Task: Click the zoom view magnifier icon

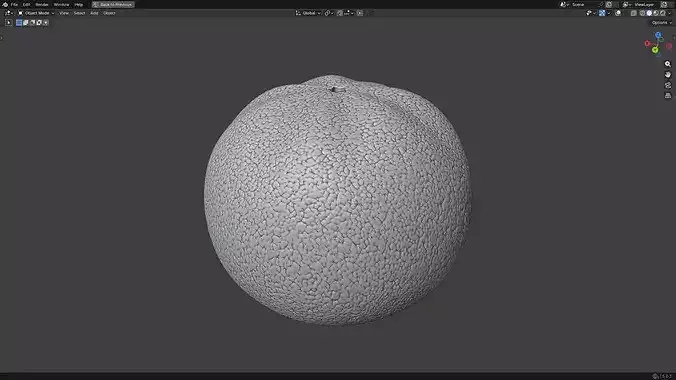Action: (668, 64)
